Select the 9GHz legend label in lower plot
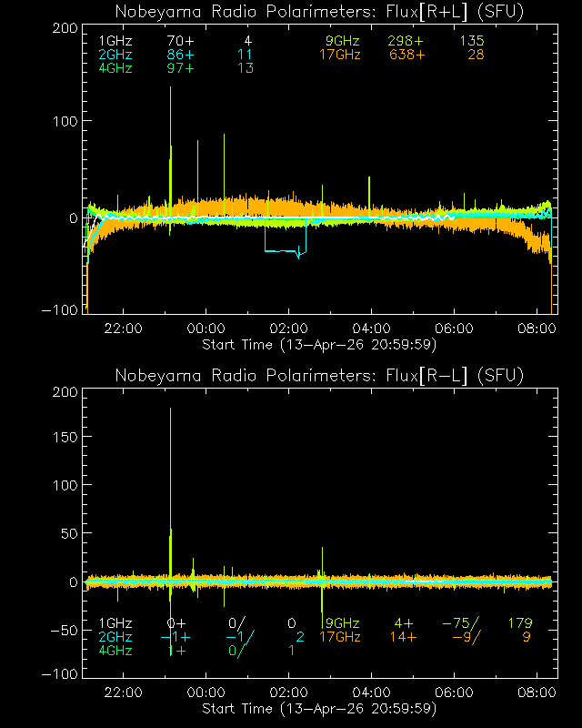This screenshot has height=728, width=582. (x=344, y=623)
